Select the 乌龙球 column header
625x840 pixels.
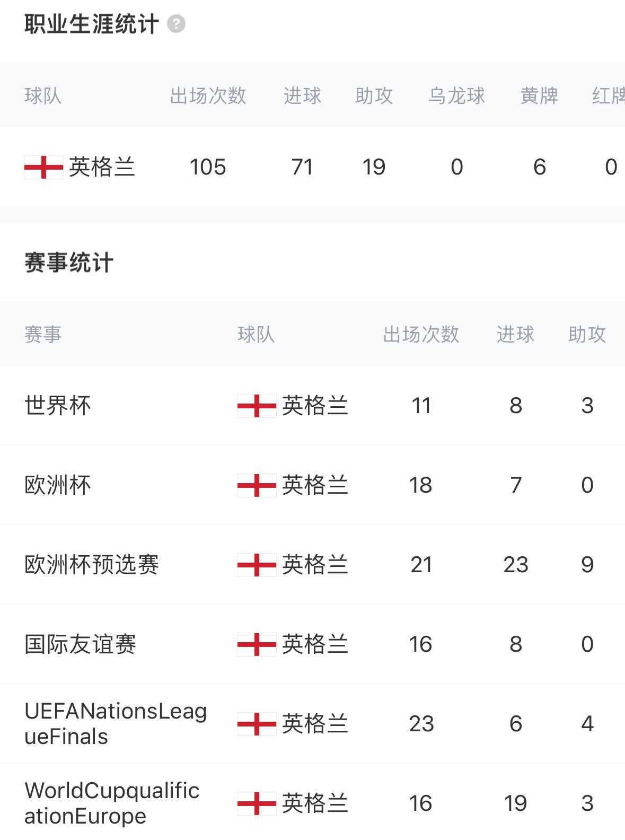(456, 96)
